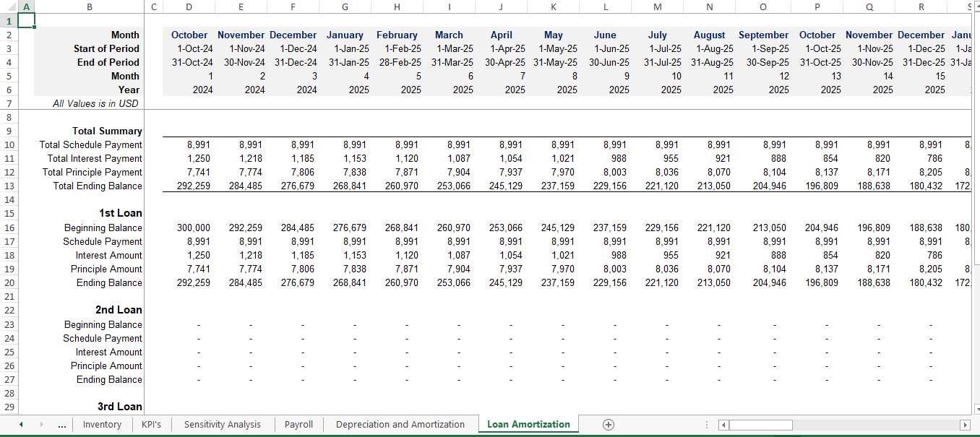Select column M header

tap(657, 7)
